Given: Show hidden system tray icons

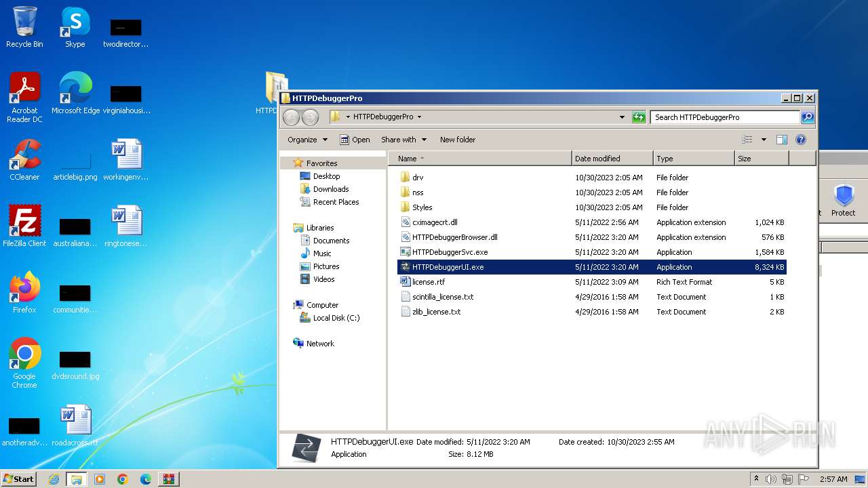Looking at the screenshot, I should pos(756,479).
